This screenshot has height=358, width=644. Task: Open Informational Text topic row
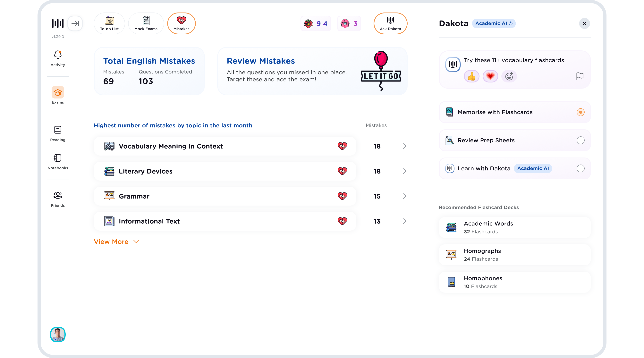click(x=225, y=221)
